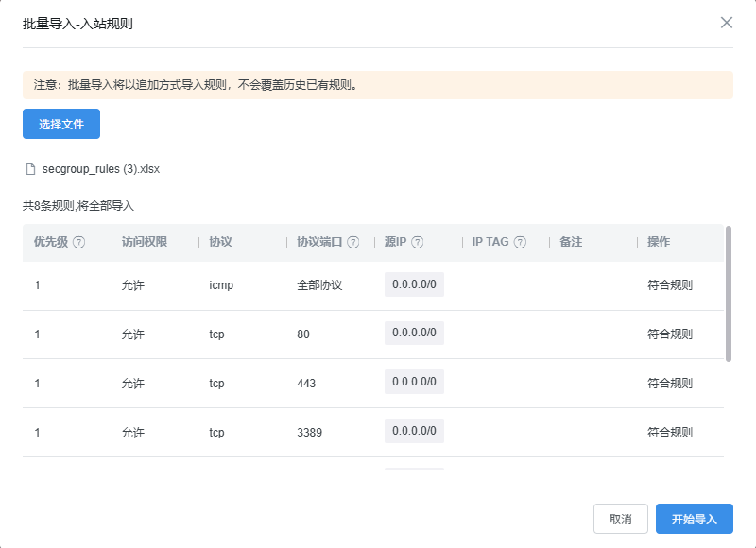Select source IP 0.0.0.0/0 in port 443 row

coord(414,382)
